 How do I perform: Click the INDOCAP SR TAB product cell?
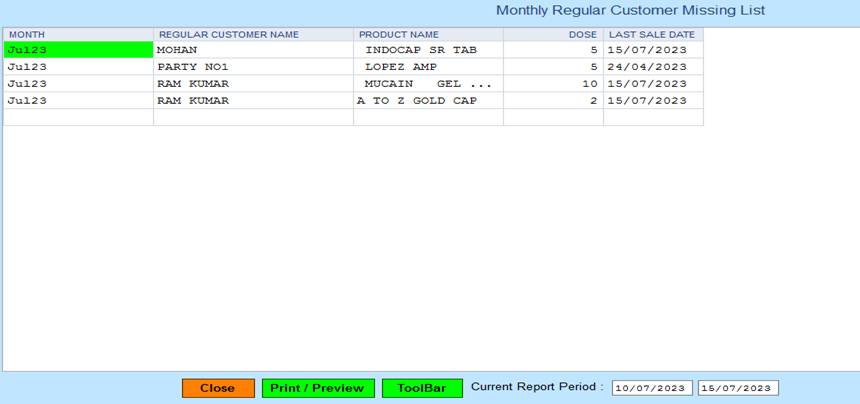coord(428,49)
